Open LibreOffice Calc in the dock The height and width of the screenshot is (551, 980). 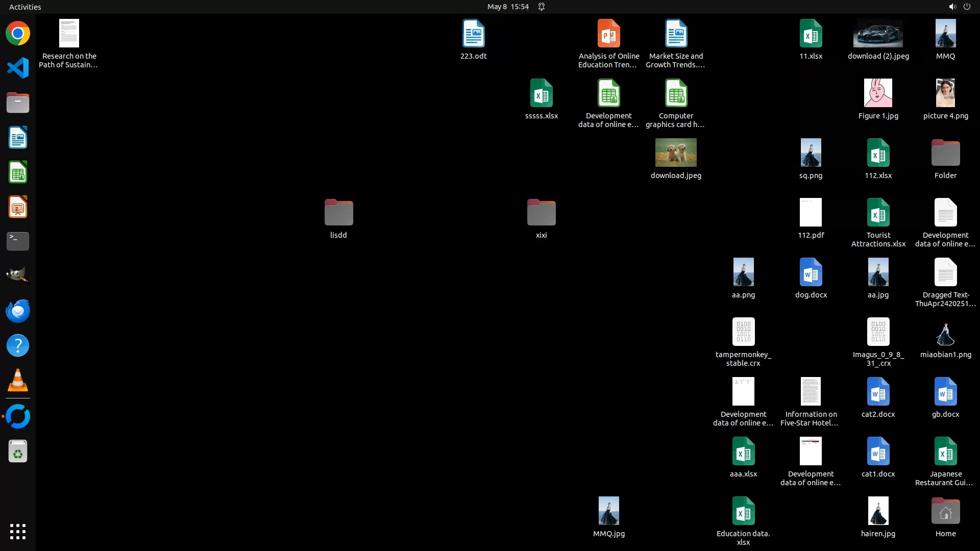click(x=18, y=172)
